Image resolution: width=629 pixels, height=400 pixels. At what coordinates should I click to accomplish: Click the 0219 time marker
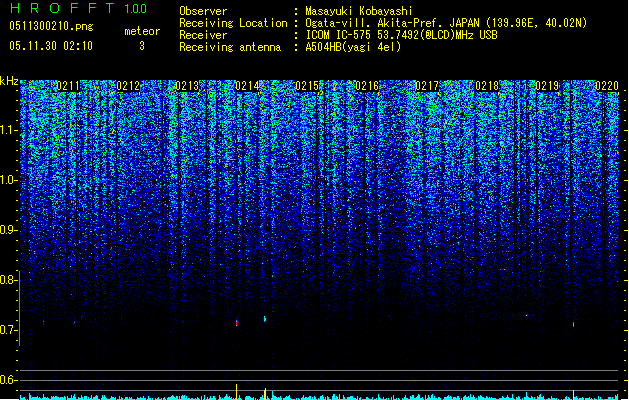click(x=547, y=86)
